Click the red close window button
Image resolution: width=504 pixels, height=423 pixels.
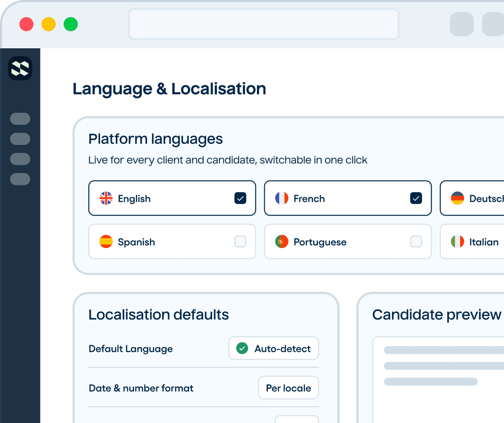pos(26,24)
